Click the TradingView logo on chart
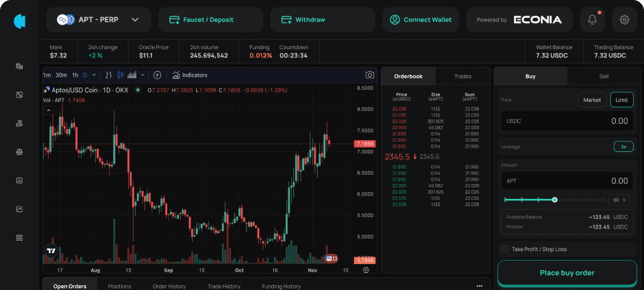 point(51,251)
